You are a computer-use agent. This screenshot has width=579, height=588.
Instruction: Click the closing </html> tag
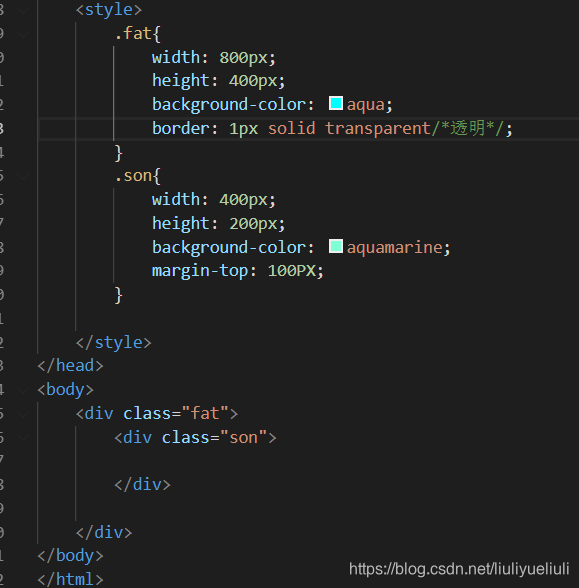(x=70, y=579)
